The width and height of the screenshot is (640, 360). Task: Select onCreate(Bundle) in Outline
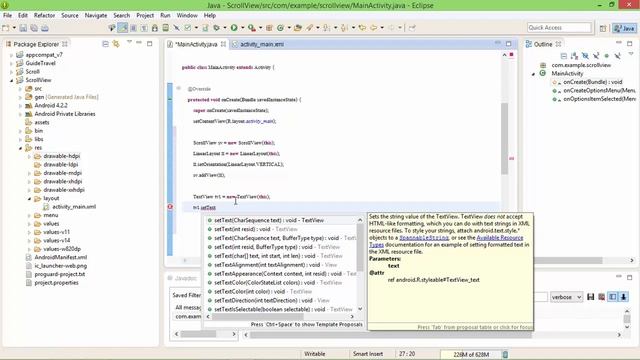click(x=593, y=82)
